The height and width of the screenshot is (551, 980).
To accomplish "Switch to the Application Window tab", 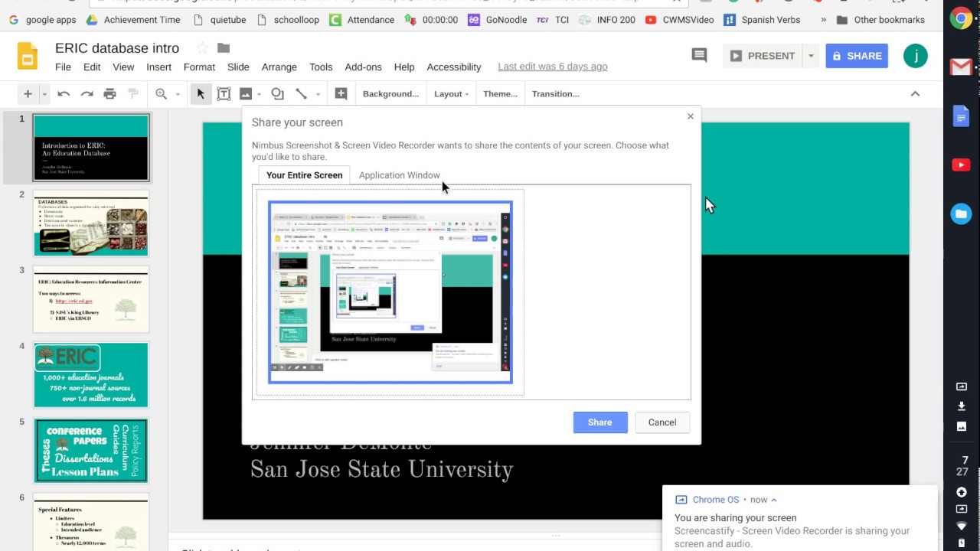I will (x=400, y=175).
